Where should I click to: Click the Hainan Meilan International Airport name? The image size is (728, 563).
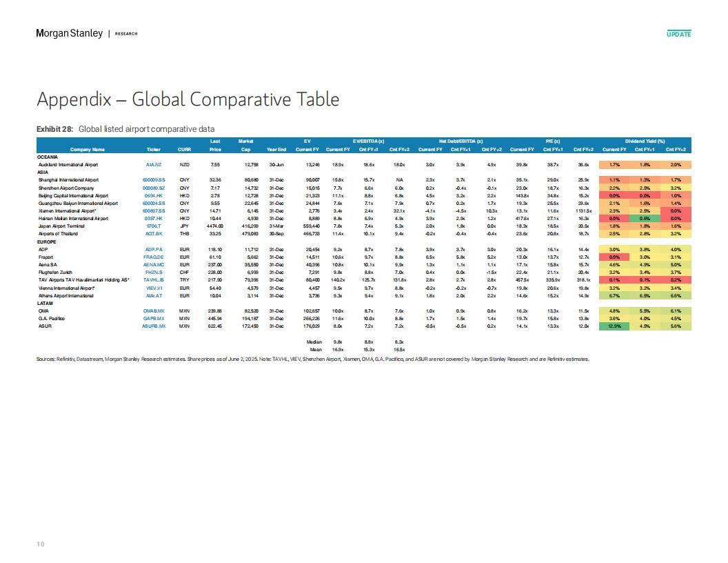click(x=73, y=218)
